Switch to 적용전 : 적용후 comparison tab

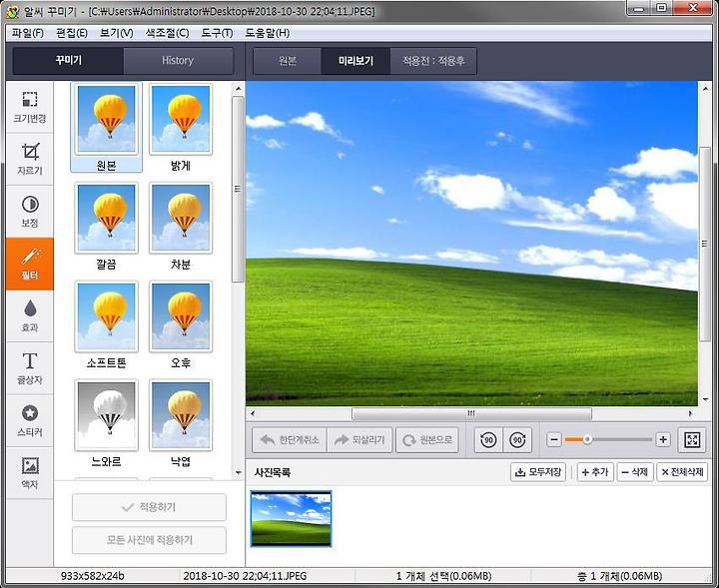(433, 61)
